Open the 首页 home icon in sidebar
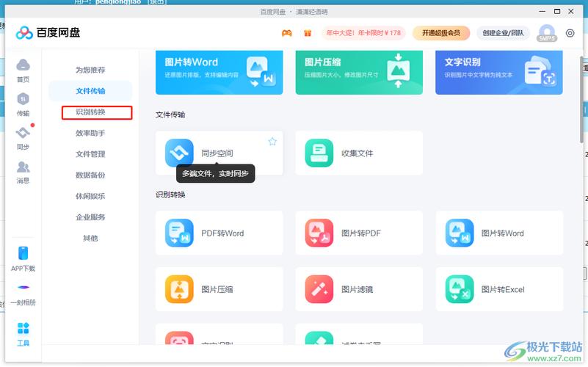The height and width of the screenshot is (367, 588). coord(23,65)
